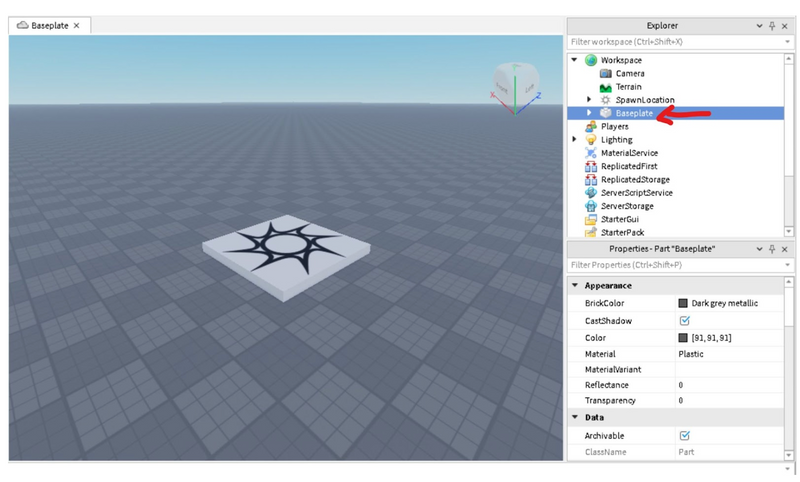Click the green Terrain icon
Viewport: 800px width, 482px height.
coord(606,87)
